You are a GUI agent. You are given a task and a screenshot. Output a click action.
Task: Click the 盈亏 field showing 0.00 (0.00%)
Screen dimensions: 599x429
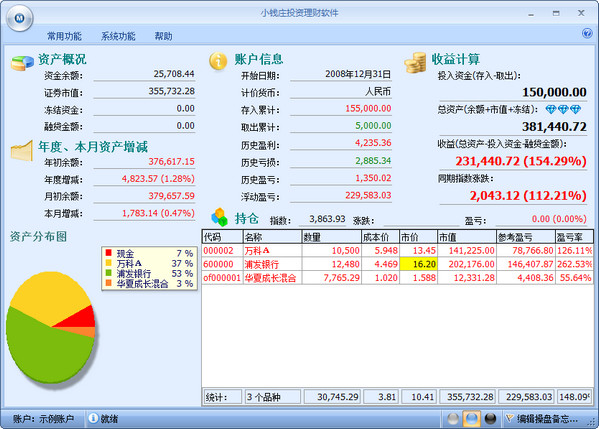(541, 219)
